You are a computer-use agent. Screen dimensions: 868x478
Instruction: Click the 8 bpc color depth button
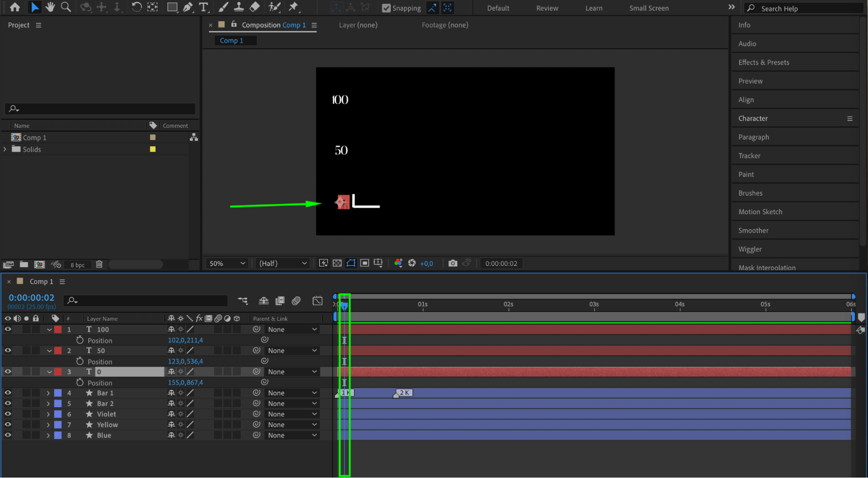[x=78, y=265]
